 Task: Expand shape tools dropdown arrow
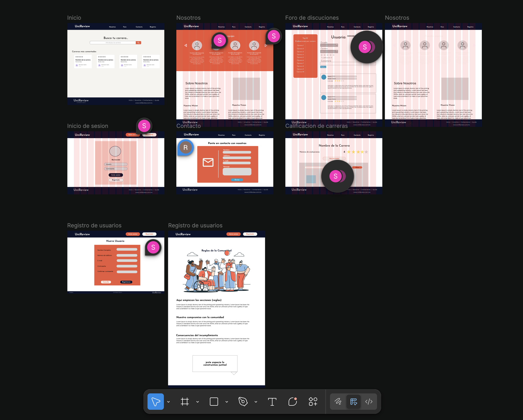(x=227, y=402)
